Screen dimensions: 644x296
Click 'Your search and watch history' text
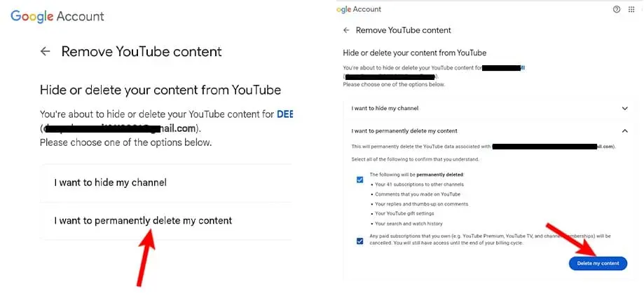click(409, 224)
